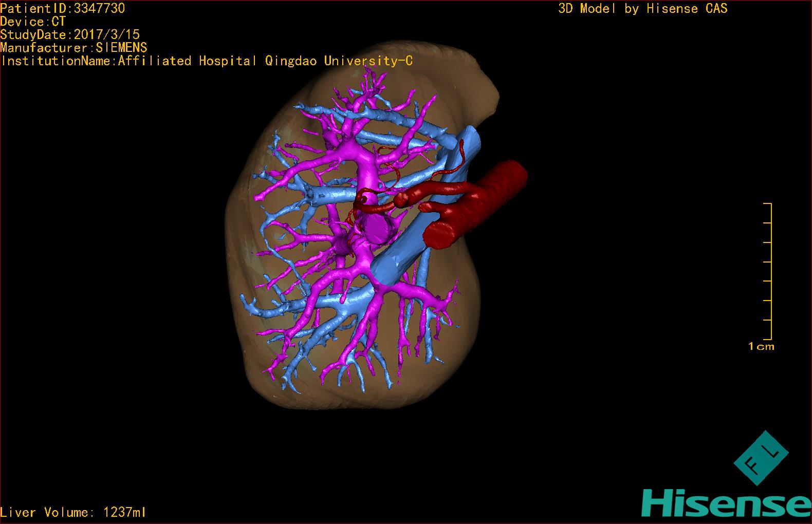Click the teal FL diamond icon

coord(761,458)
